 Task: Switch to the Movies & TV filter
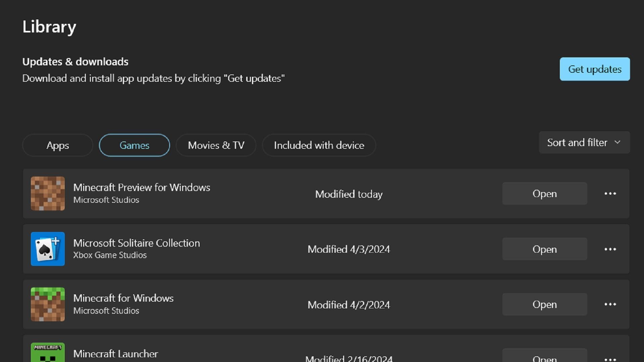[216, 145]
